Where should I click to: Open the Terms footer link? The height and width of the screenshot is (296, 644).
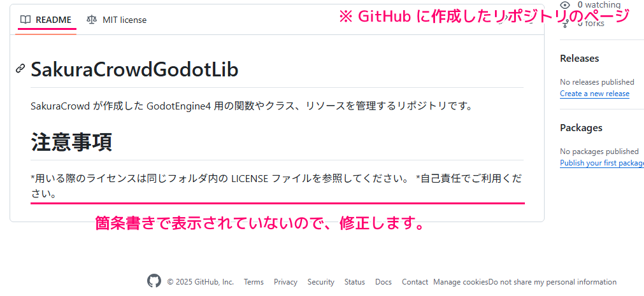click(x=254, y=282)
